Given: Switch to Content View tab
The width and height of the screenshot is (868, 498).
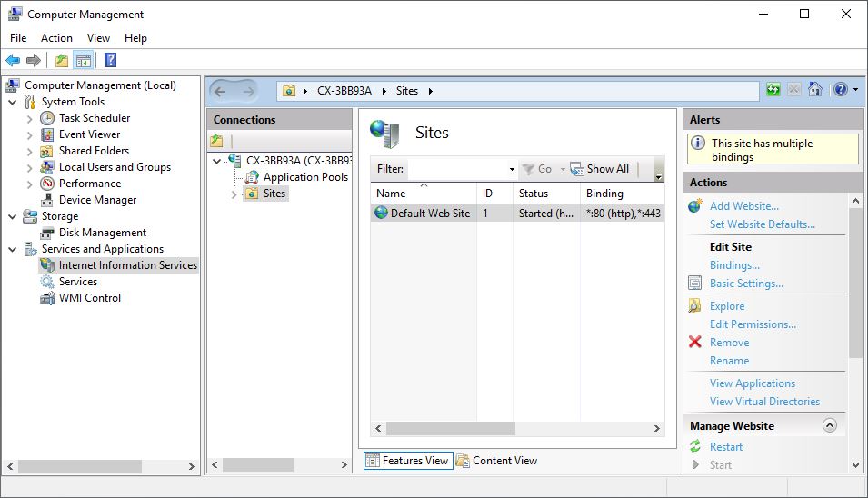Looking at the screenshot, I should pyautogui.click(x=496, y=461).
